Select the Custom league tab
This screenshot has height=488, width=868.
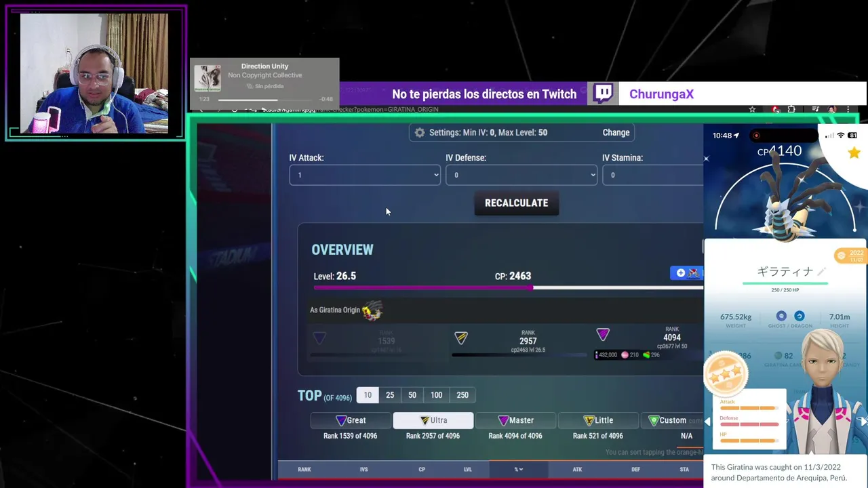(672, 420)
